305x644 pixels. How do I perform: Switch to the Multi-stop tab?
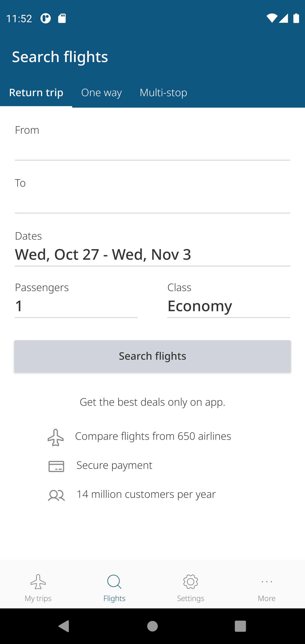163,93
